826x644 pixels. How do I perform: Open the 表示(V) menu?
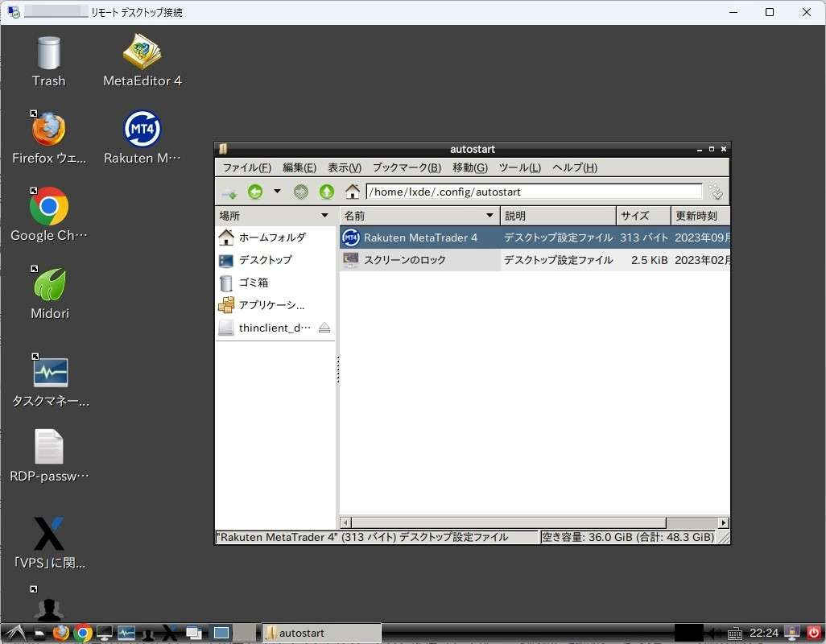tap(345, 167)
